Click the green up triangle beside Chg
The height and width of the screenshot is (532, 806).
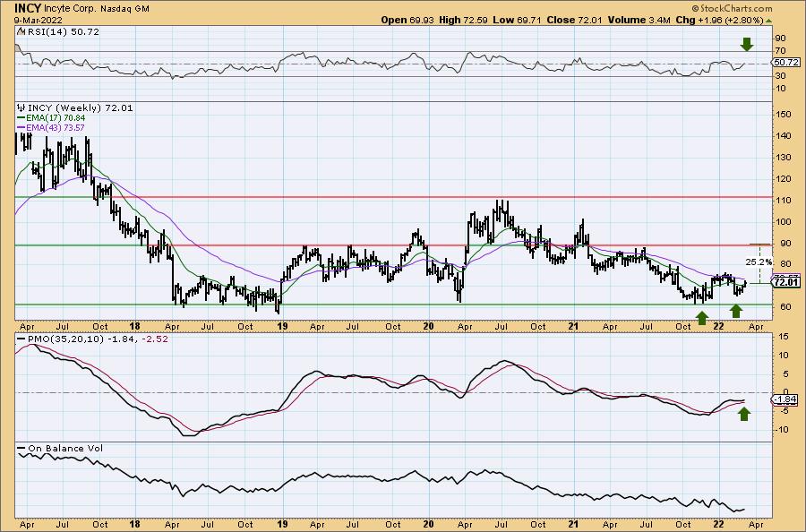(x=768, y=21)
